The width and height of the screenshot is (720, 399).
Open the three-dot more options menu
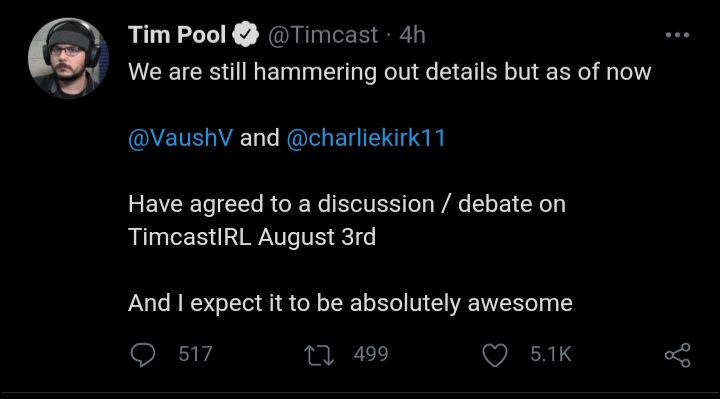click(x=677, y=35)
